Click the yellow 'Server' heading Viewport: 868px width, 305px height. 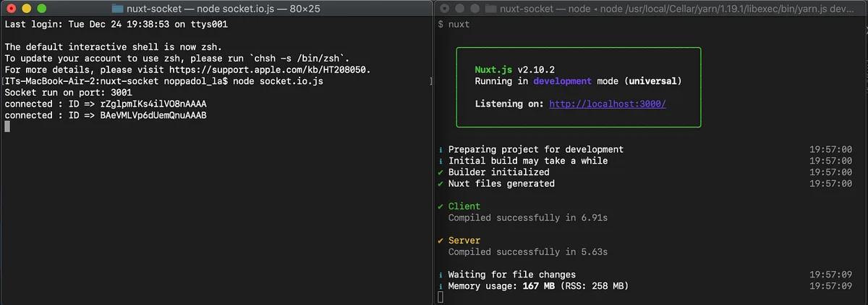[x=464, y=241]
